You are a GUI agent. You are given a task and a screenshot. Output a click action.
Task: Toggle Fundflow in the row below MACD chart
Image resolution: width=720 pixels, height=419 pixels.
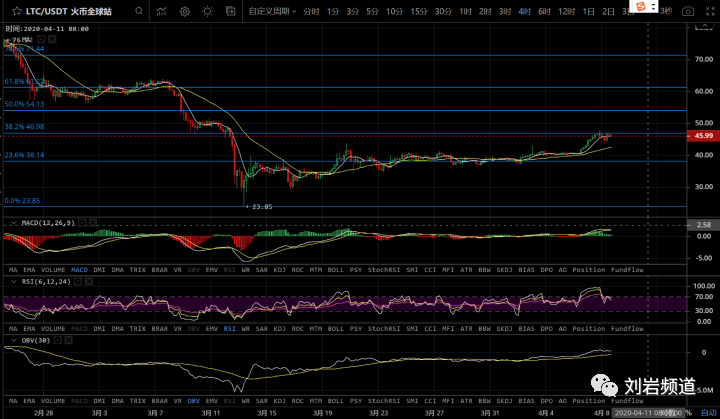627,270
